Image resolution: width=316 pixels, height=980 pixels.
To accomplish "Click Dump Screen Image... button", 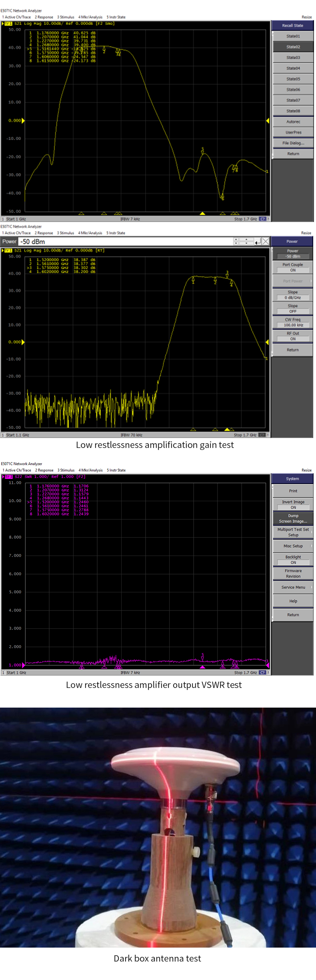I will [x=293, y=518].
